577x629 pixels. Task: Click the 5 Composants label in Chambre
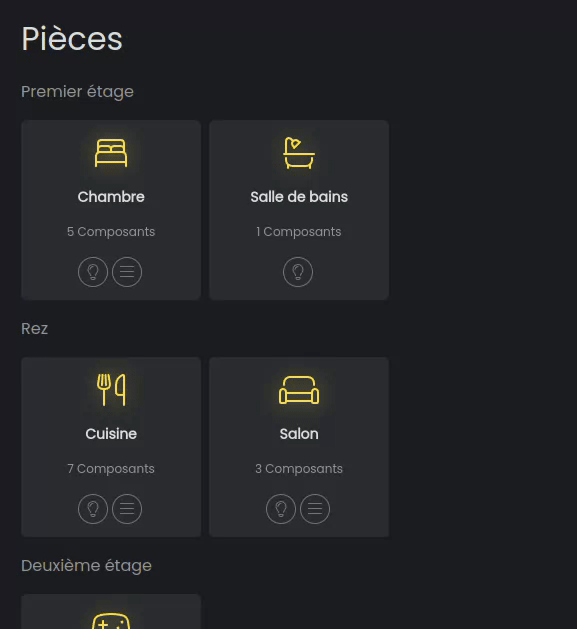tap(111, 232)
